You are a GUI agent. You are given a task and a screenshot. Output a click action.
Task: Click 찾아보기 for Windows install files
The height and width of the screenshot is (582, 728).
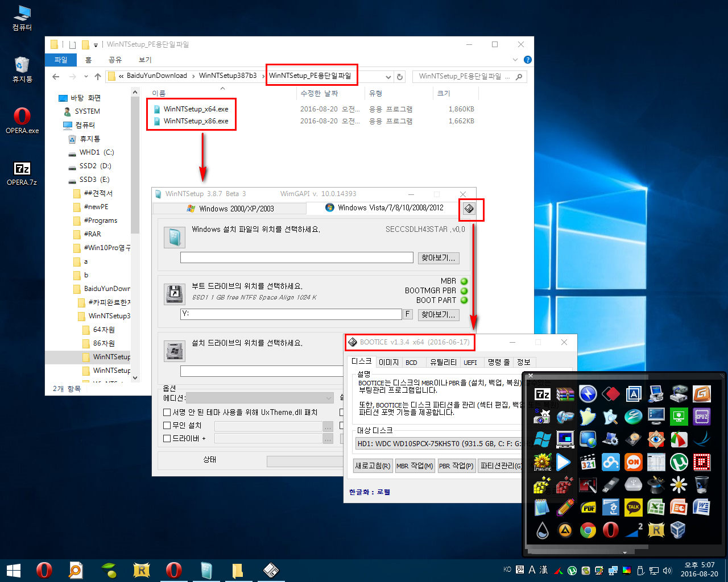tap(438, 258)
